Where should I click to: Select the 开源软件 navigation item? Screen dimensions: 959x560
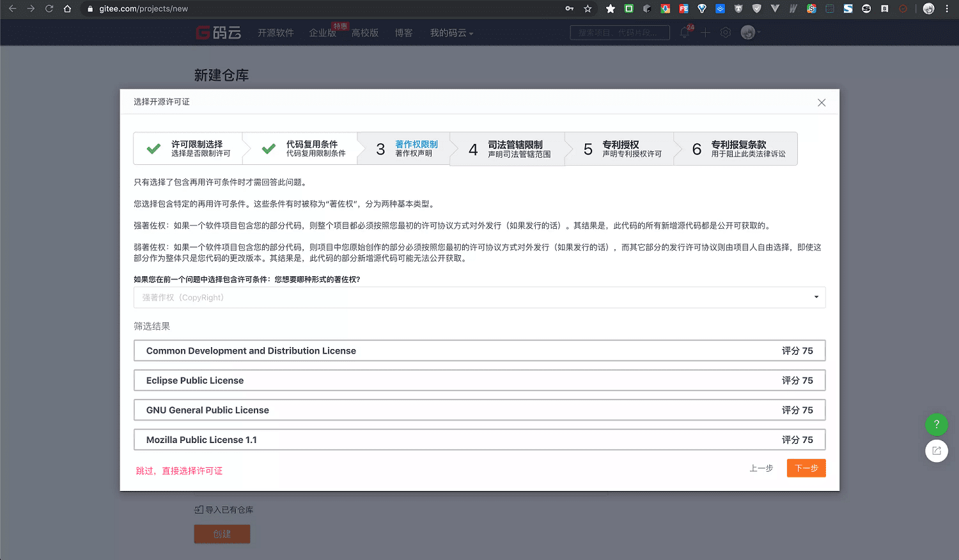click(x=276, y=32)
